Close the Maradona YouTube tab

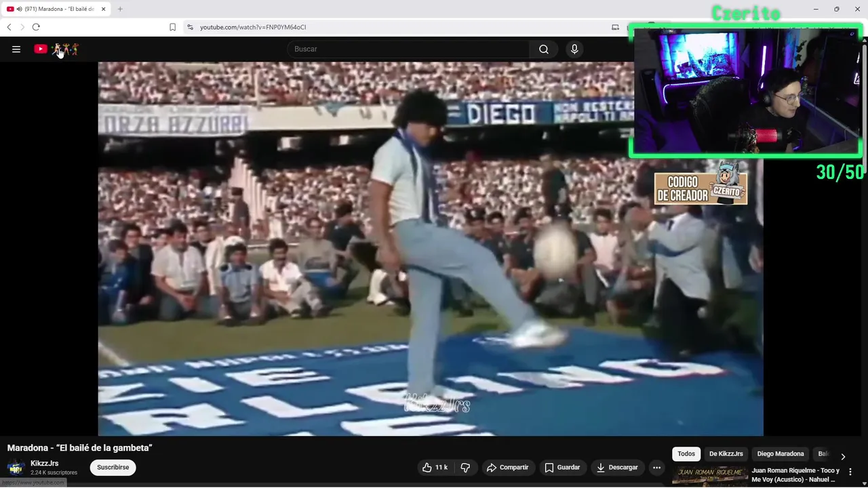click(x=104, y=9)
